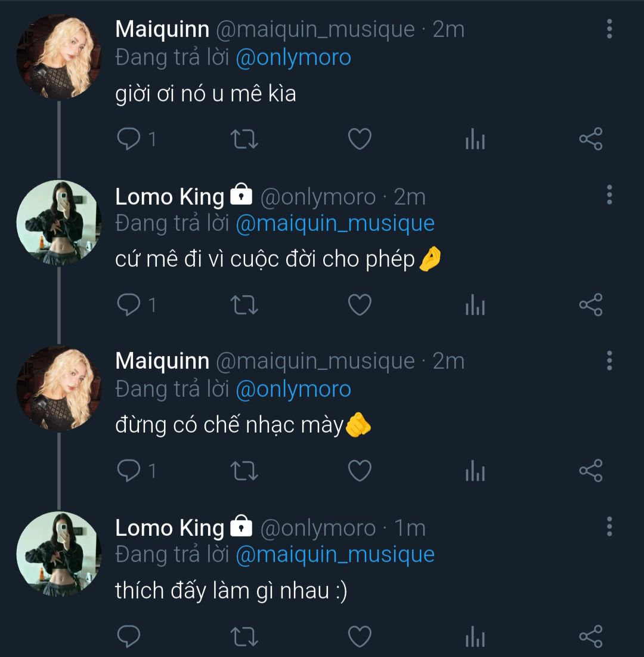
Task: Reply to the "giời ơi nó u mê kìa" tweet
Action: (128, 139)
